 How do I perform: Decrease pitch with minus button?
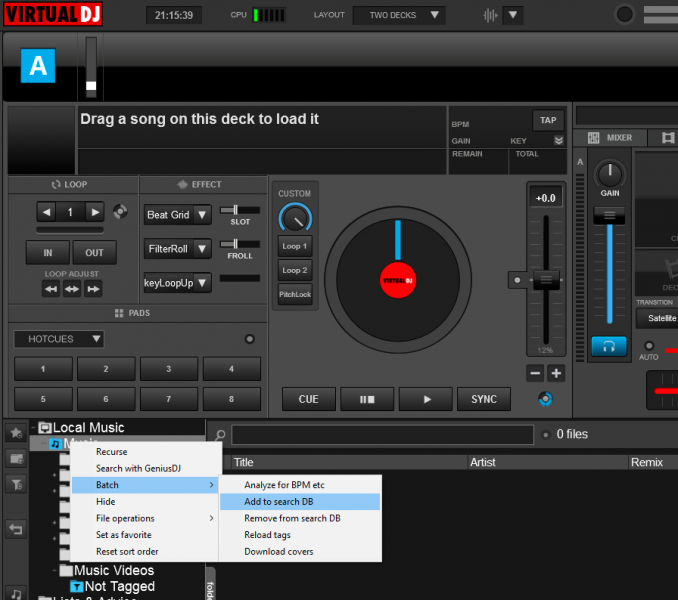click(535, 373)
